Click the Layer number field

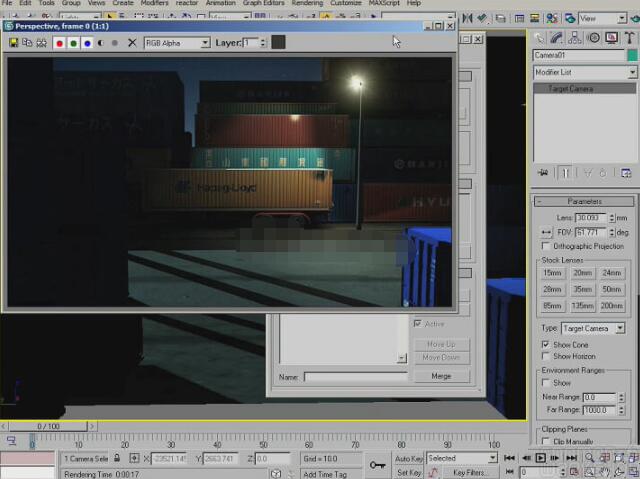251,43
